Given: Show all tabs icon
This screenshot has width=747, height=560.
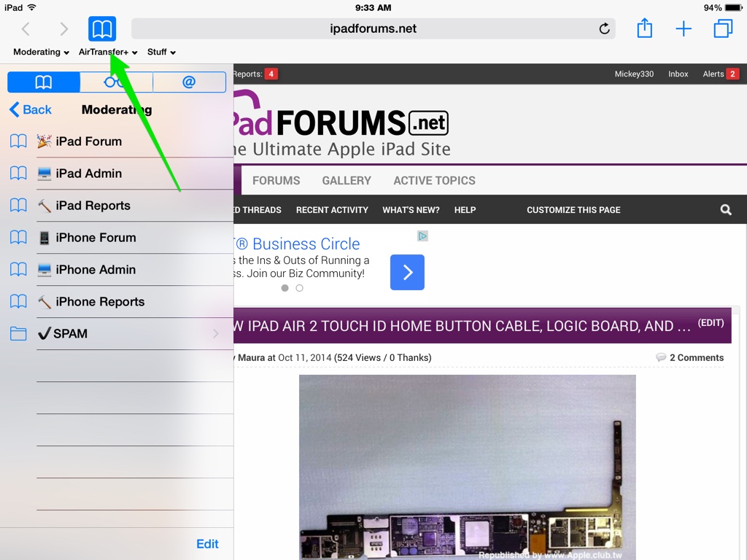Looking at the screenshot, I should [x=723, y=28].
